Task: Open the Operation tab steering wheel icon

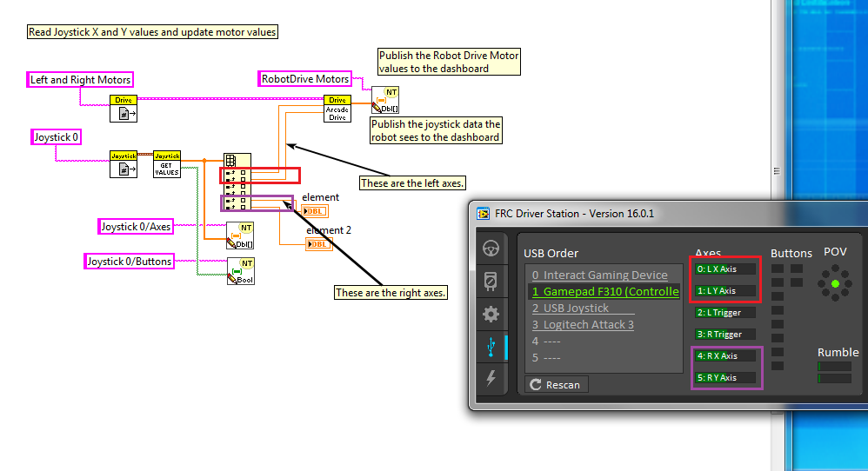Action: coord(491,249)
